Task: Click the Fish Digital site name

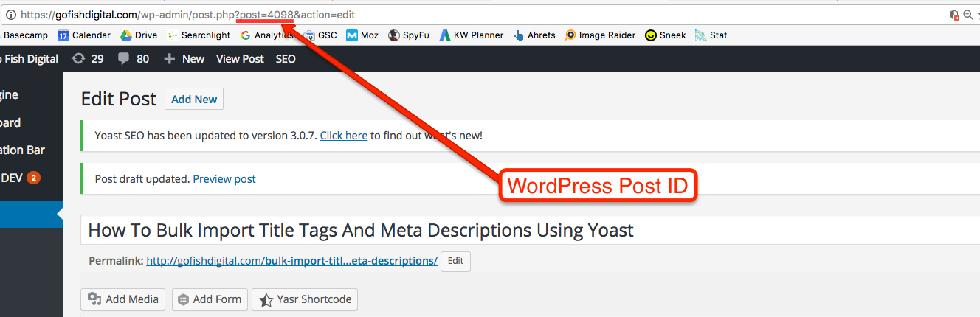Action: 30,59
